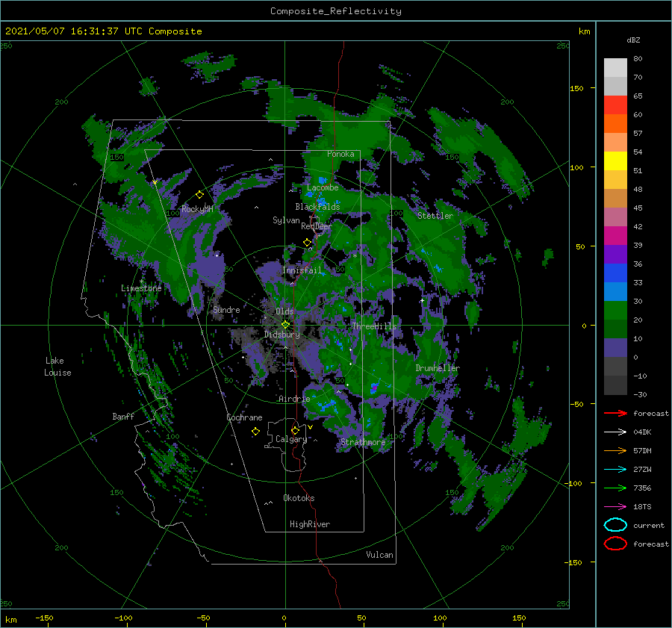Pick the yellow swatch between 54 and 51
This screenshot has height=628, width=672.
615,161
